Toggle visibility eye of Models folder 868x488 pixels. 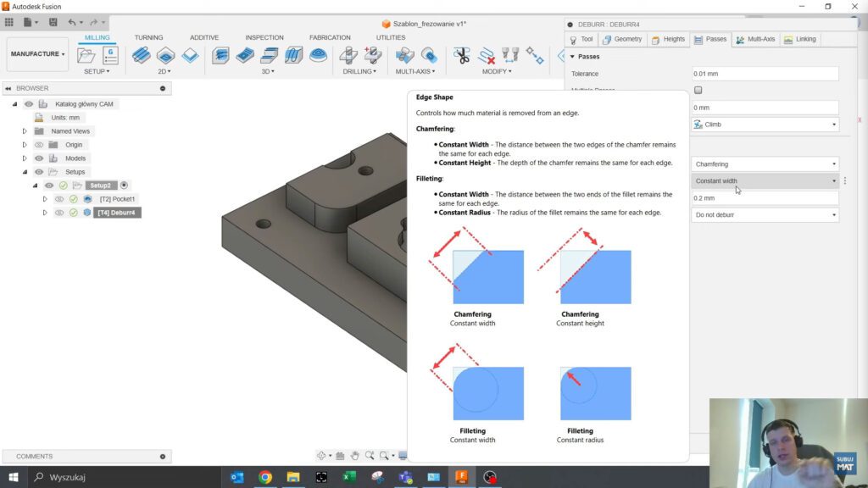point(39,158)
